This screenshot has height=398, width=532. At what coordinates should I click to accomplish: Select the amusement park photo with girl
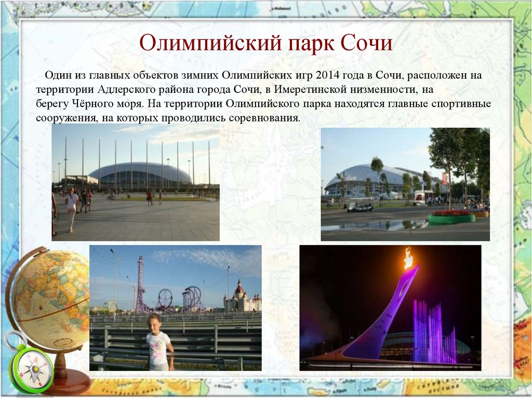coord(176,308)
